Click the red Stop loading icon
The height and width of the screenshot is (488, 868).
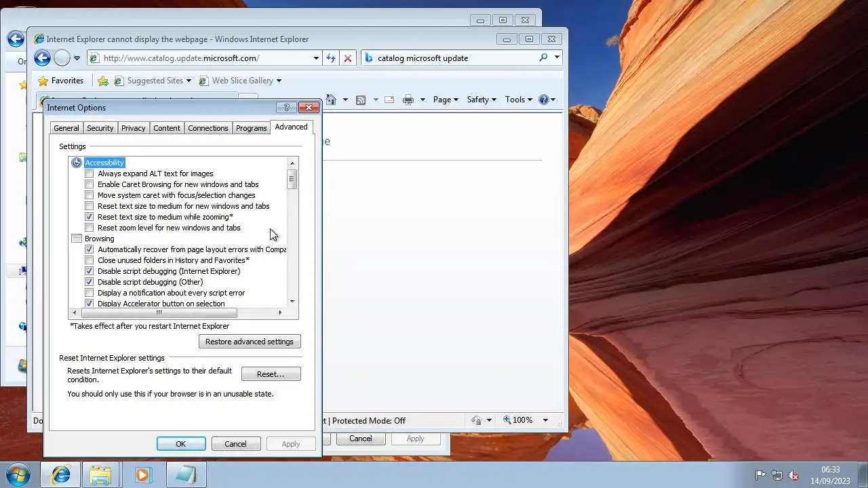click(348, 58)
